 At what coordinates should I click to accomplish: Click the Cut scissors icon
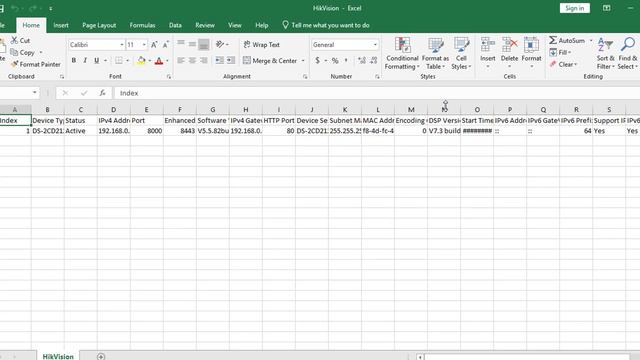14,40
